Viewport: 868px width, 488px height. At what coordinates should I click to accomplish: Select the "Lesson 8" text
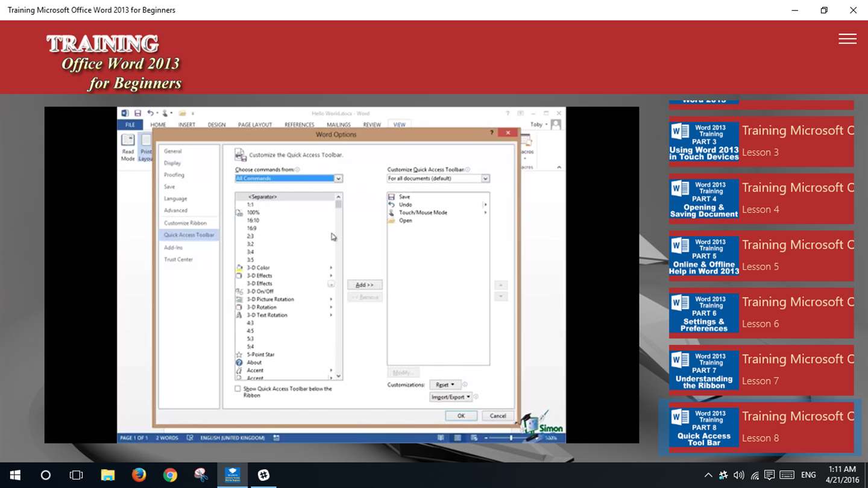click(x=760, y=439)
